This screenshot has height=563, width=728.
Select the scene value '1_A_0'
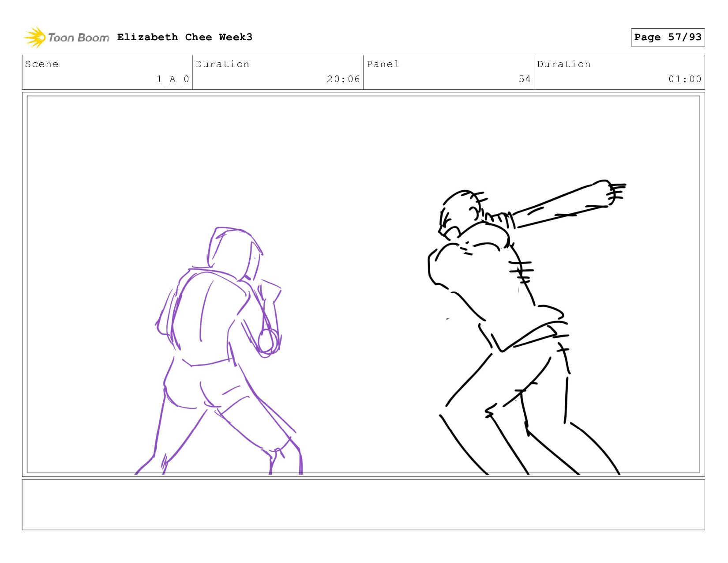(173, 79)
